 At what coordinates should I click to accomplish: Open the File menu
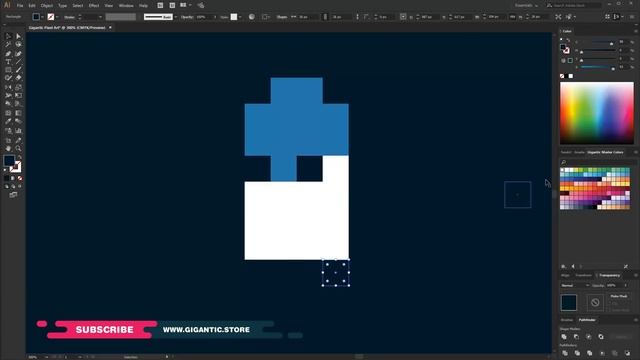point(20,6)
